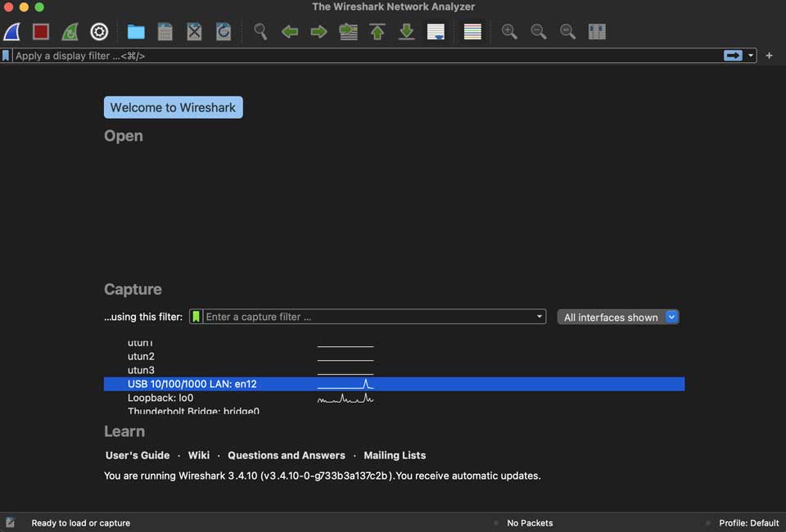
Task: Expand the display filter history dropdown
Action: tap(752, 56)
